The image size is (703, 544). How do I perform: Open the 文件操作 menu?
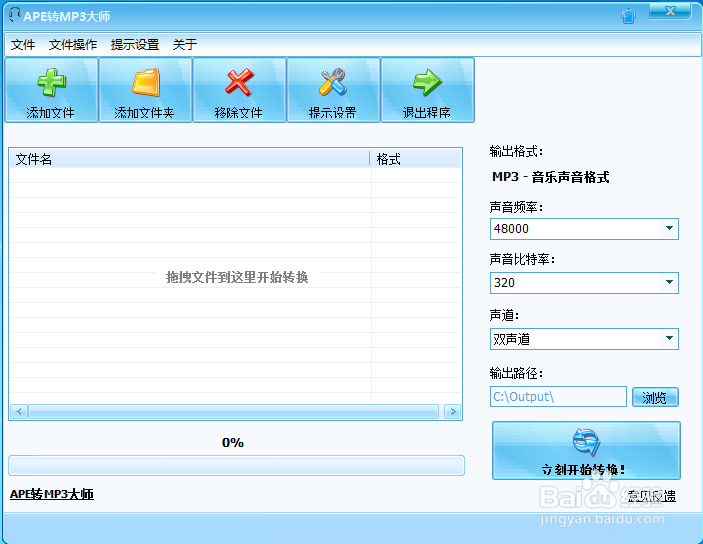click(x=73, y=44)
